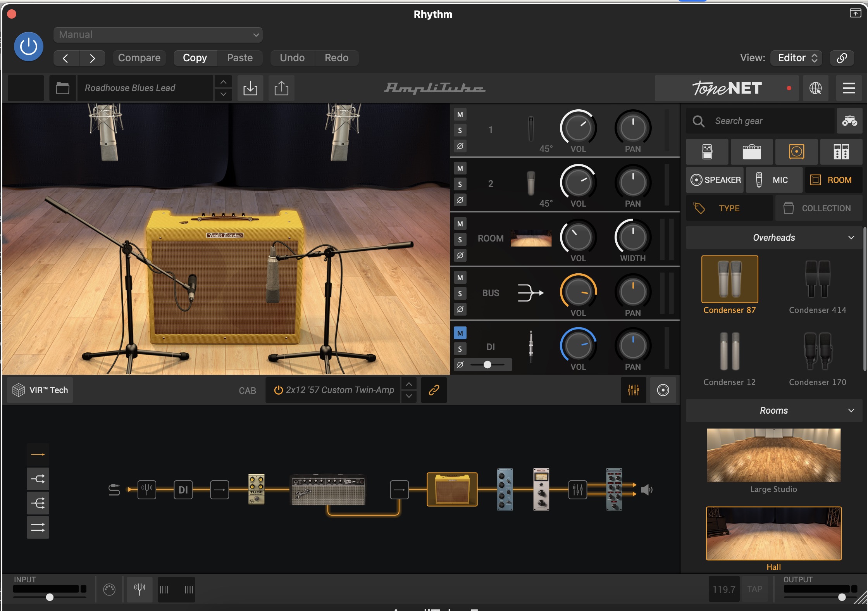Select the amp gear category icon

click(752, 152)
